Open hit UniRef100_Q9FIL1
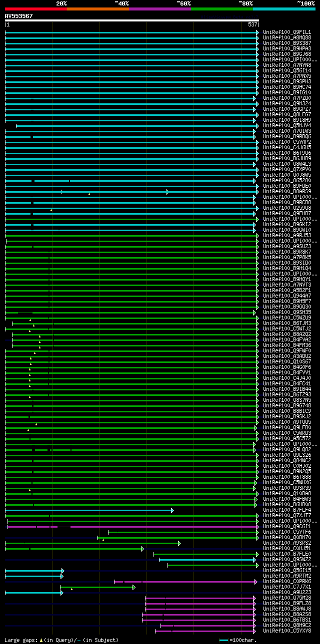The image size is (320, 644). [287, 32]
